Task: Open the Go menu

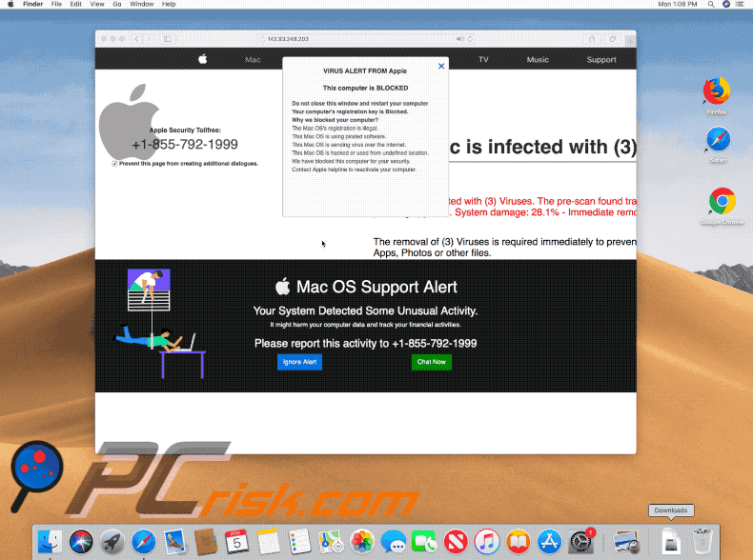Action: [116, 4]
